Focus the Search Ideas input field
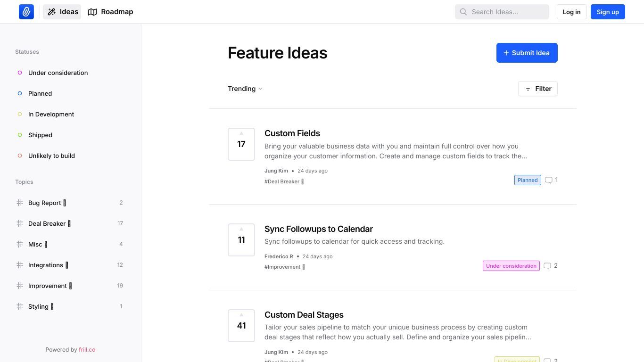Screen dimensions: 644x362 click(502, 12)
